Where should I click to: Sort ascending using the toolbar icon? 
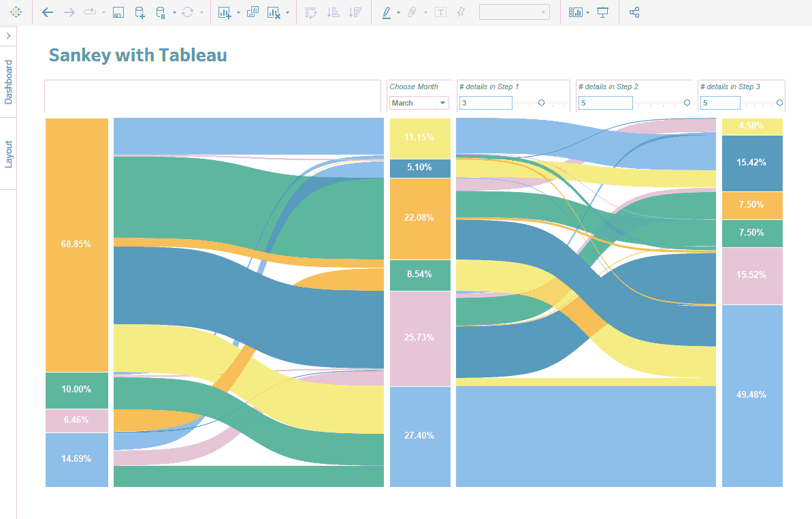334,12
